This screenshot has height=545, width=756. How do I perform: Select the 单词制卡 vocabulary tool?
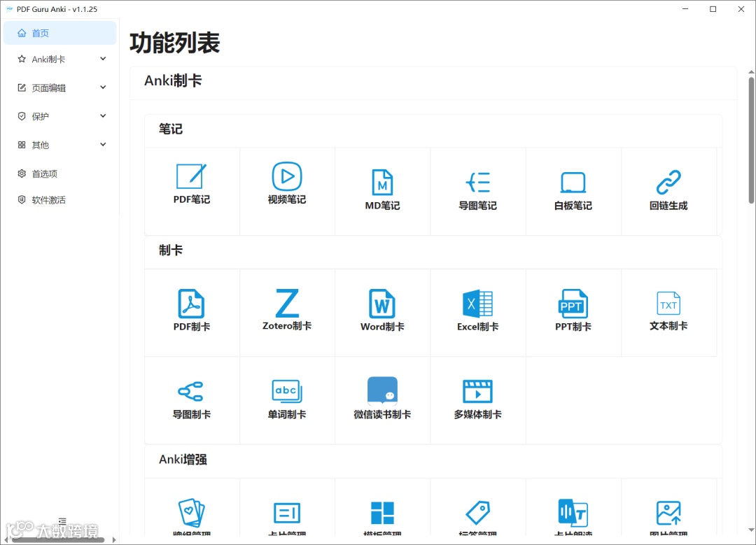click(x=287, y=399)
